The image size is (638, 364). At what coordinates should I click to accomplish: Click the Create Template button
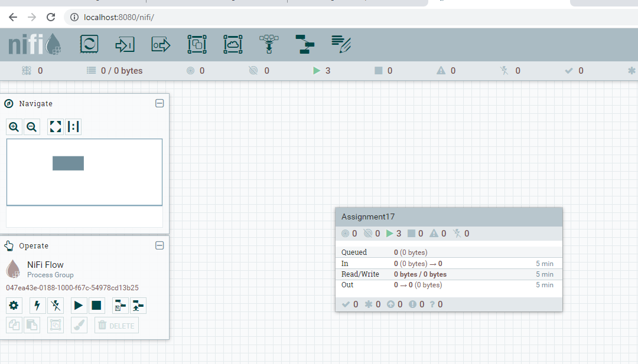[120, 306]
